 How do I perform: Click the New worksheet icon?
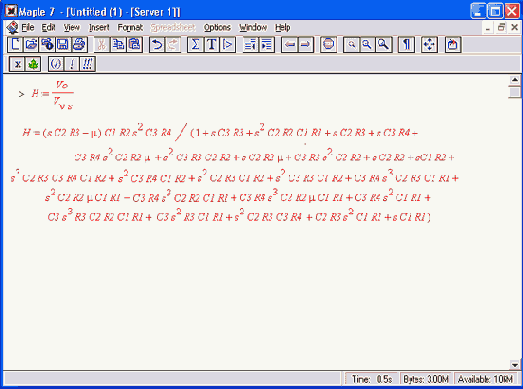coord(15,45)
